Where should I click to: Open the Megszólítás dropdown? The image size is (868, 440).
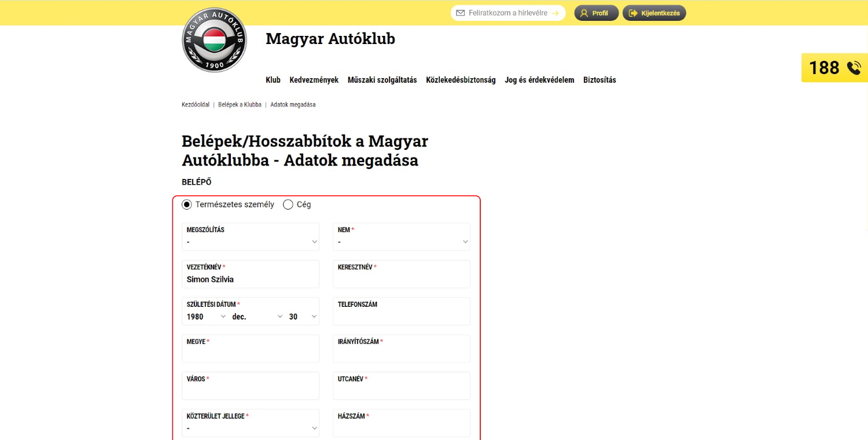tap(251, 237)
